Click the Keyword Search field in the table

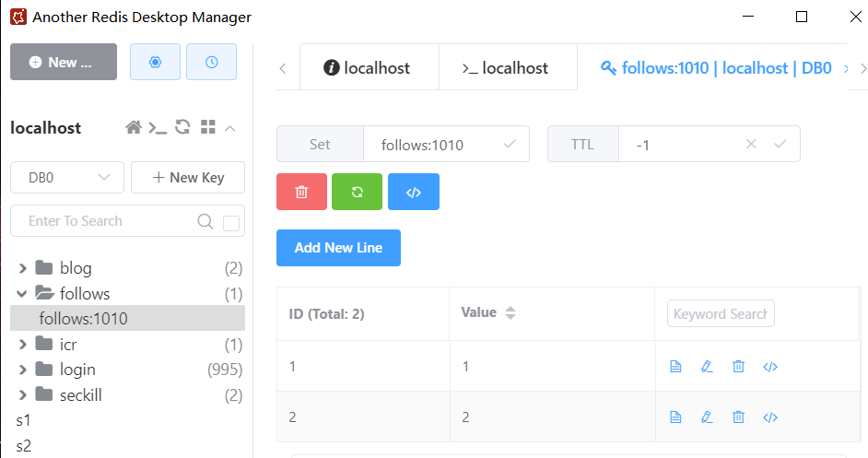coord(721,313)
